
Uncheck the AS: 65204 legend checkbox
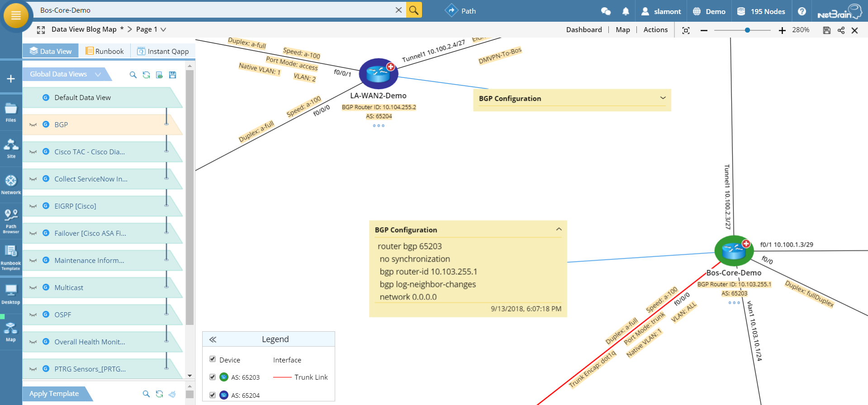point(213,395)
